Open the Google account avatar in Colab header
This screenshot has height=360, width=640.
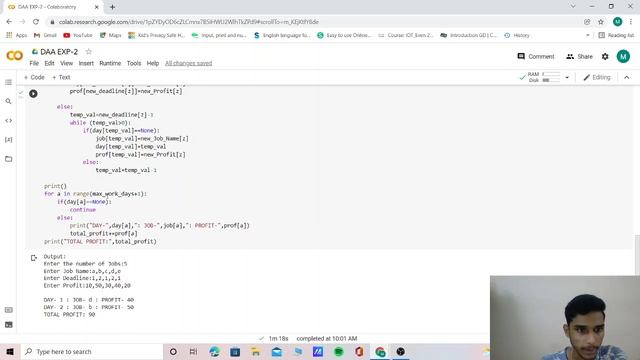(x=623, y=56)
